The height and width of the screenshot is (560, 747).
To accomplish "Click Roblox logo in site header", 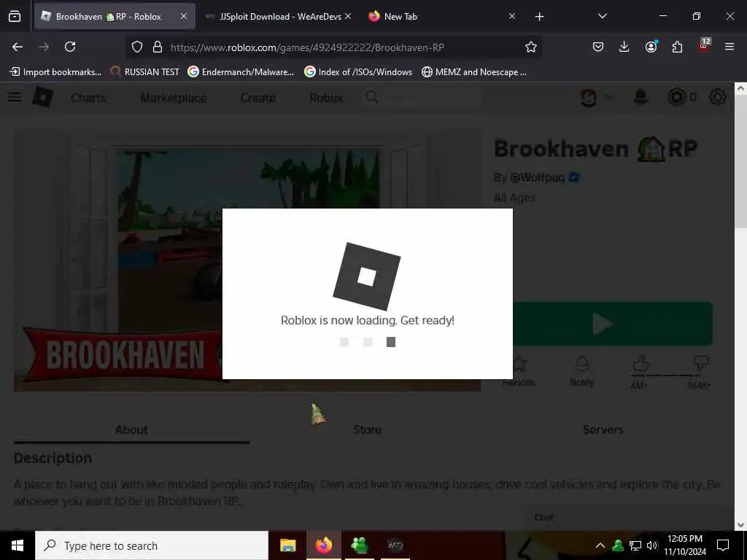I will [x=42, y=97].
